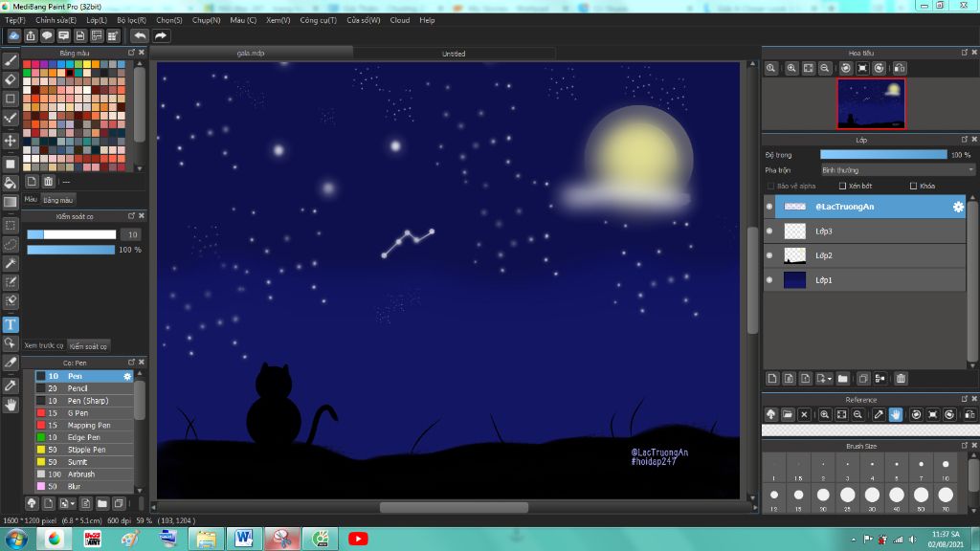Open YouTube from the taskbar
Screen dimensions: 980x551
358,539
